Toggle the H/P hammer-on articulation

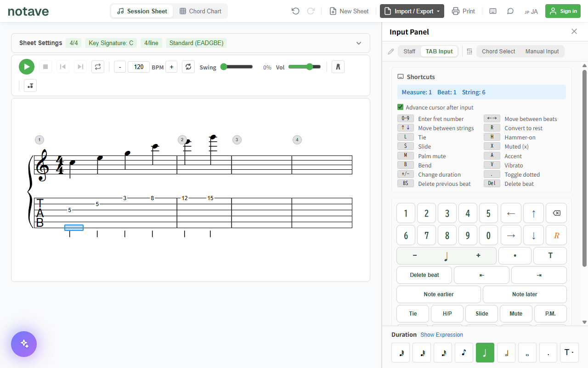pos(447,314)
